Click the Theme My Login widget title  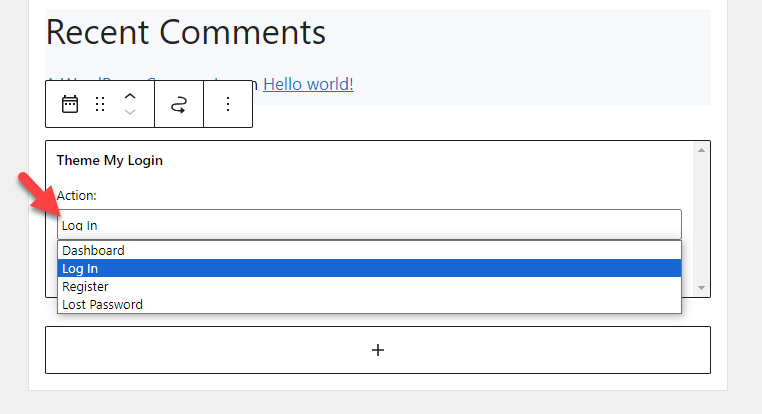pos(110,160)
